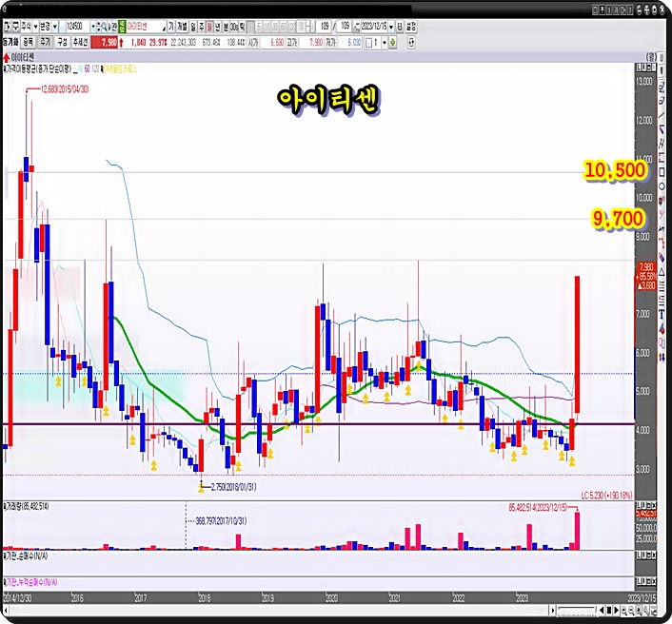Screen dimensions: 672x624
Task: Click the bar count field showing 109
Action: 325,27
